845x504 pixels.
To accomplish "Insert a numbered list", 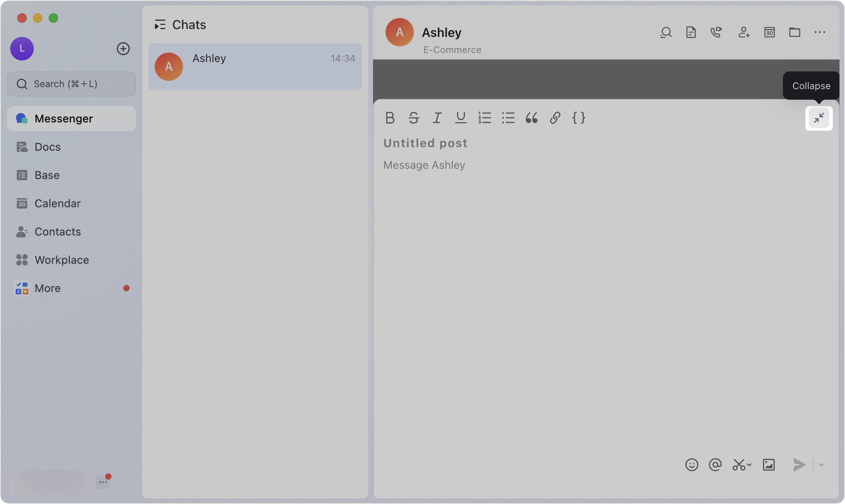I will point(485,118).
